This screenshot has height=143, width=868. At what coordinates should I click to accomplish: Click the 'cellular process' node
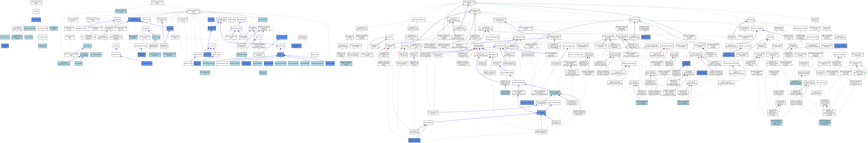634,20
